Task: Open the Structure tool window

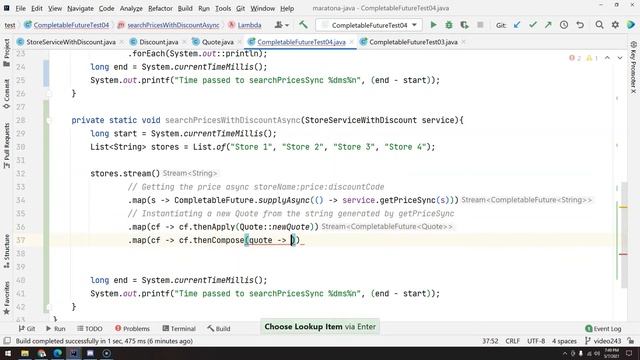Action: (7, 251)
